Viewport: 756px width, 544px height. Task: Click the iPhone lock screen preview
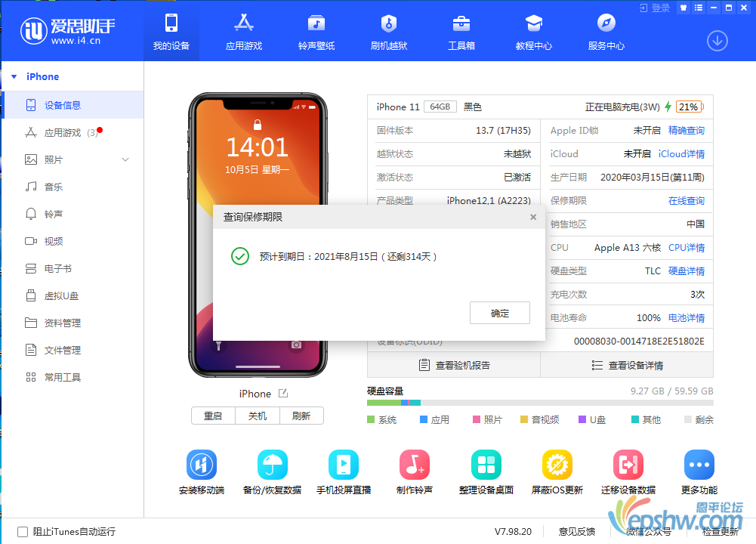258,235
